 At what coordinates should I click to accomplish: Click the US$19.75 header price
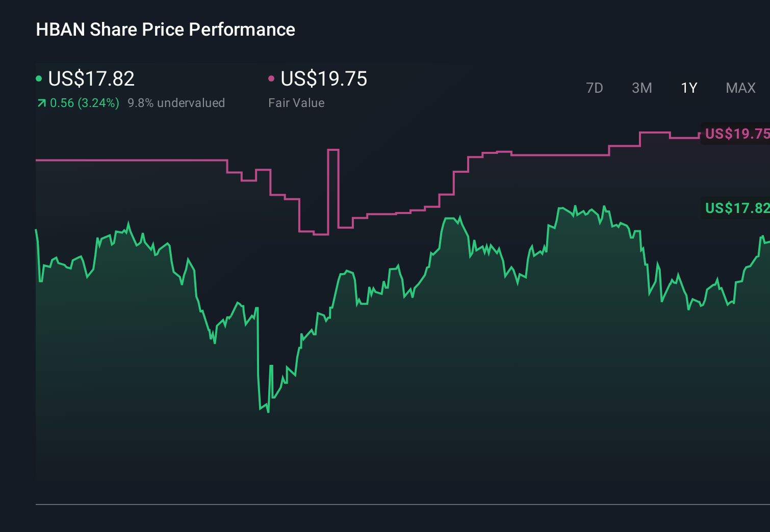tap(324, 79)
